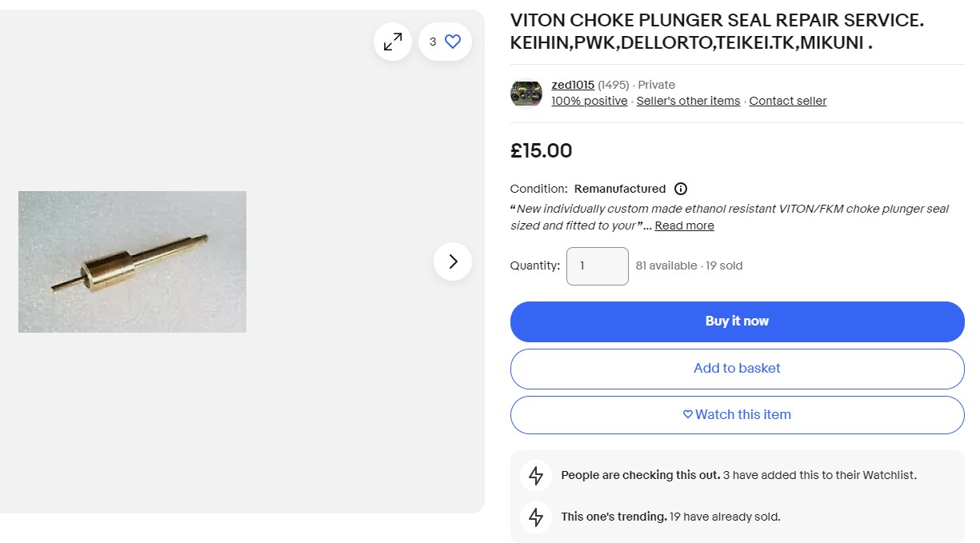Click the £15.00 price text

[542, 150]
